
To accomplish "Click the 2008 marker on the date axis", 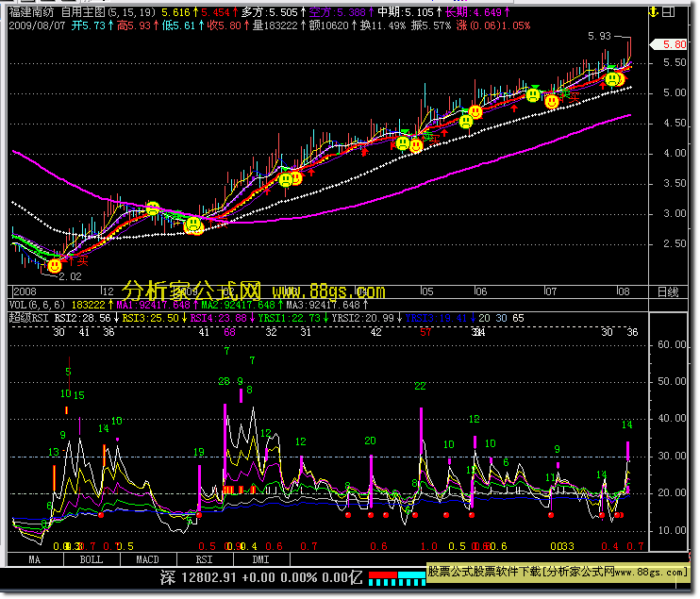I will click(x=25, y=291).
